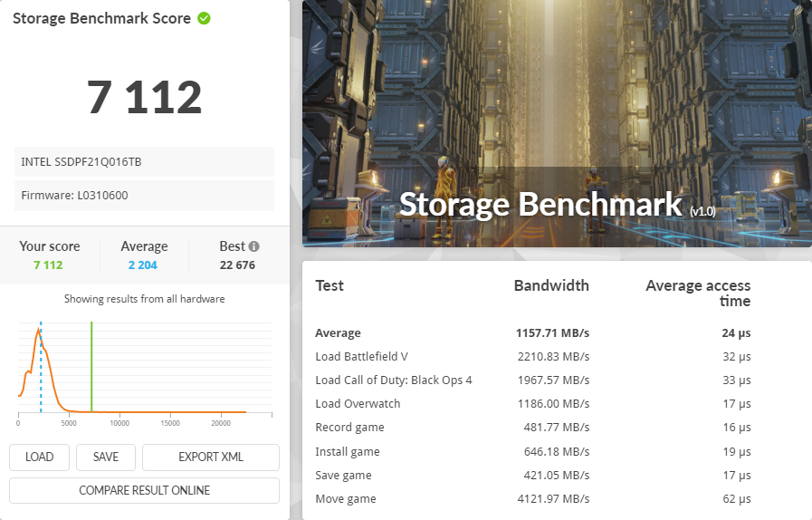Click bandwidth value 421.05 MB/s
Image resolution: width=812 pixels, height=520 pixels.
[x=557, y=476]
